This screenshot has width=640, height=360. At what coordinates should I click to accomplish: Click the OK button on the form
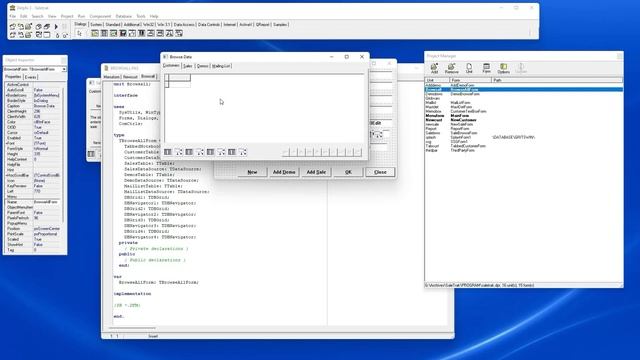348,172
